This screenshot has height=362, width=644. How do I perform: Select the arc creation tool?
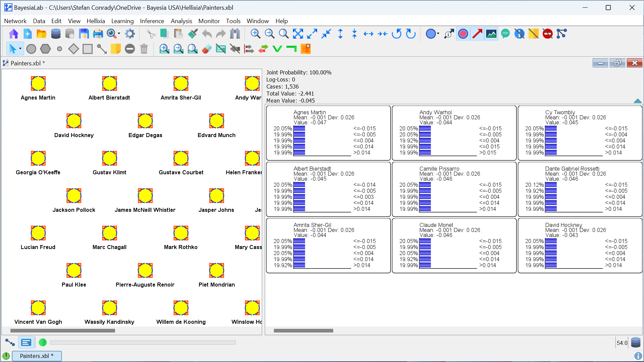[102, 49]
